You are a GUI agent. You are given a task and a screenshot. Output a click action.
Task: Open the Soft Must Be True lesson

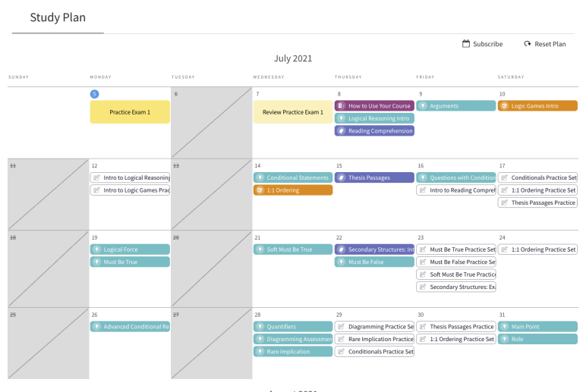[293, 249]
